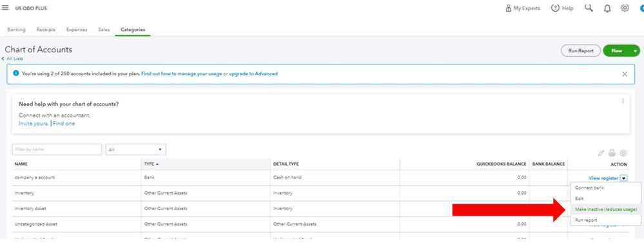Choose 'Connect bank' from action menu
This screenshot has width=644, height=243.
click(589, 188)
